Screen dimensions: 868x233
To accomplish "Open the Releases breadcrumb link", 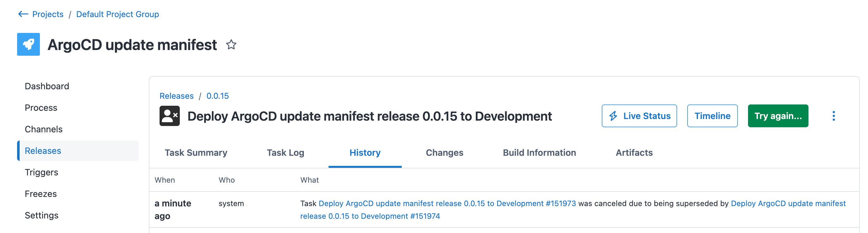I will point(177,96).
